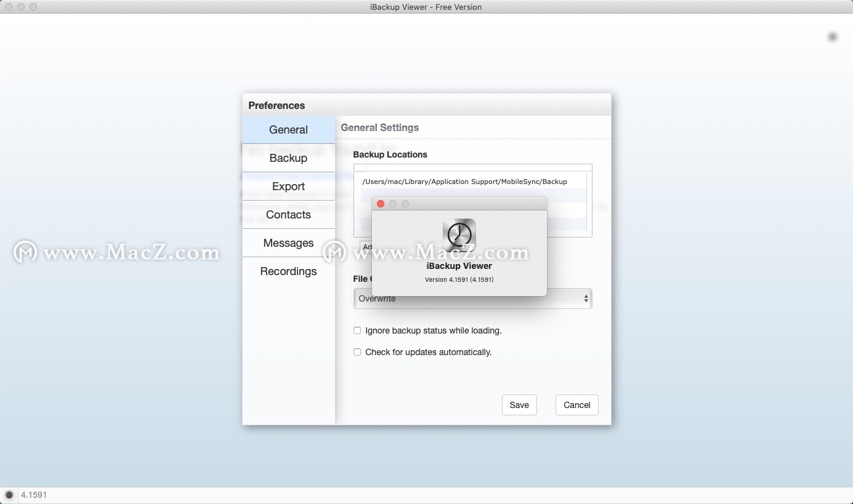The width and height of the screenshot is (853, 504).
Task: Close the main iBackup Viewer window
Action: (9, 7)
